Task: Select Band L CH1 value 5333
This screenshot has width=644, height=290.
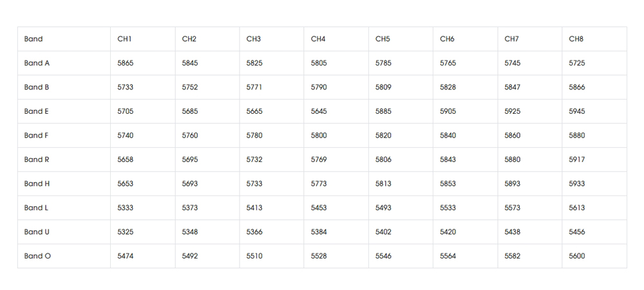Action: 126,208
